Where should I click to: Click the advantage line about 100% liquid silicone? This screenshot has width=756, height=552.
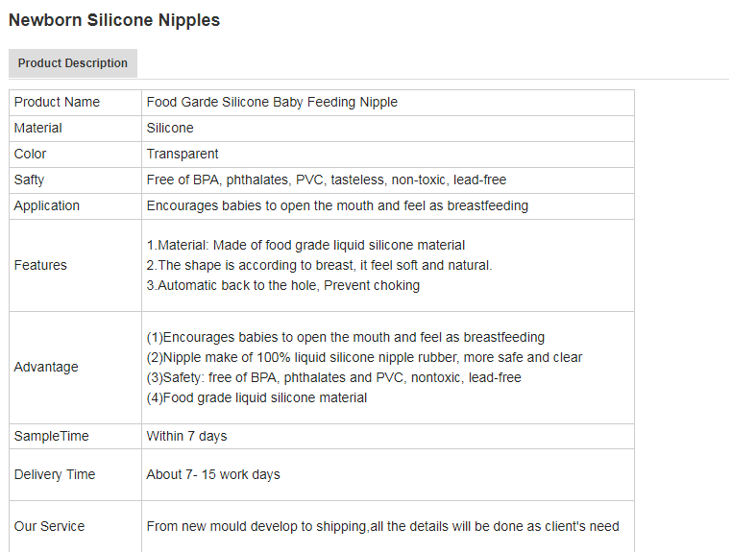pos(365,358)
